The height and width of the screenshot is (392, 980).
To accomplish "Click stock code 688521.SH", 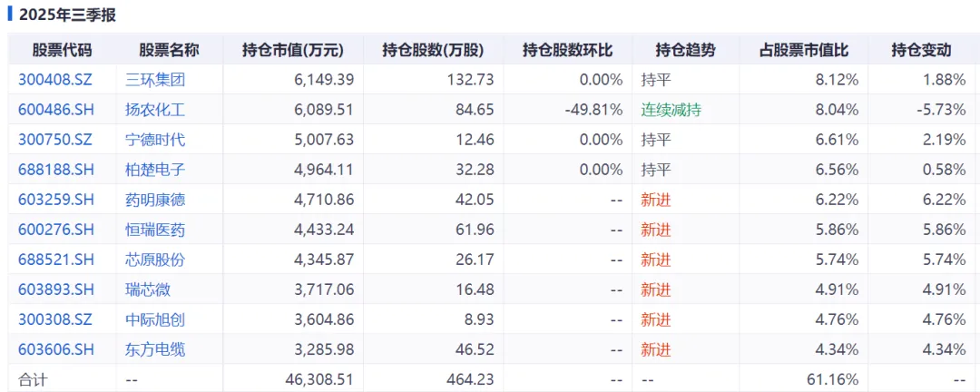I will [x=56, y=260].
